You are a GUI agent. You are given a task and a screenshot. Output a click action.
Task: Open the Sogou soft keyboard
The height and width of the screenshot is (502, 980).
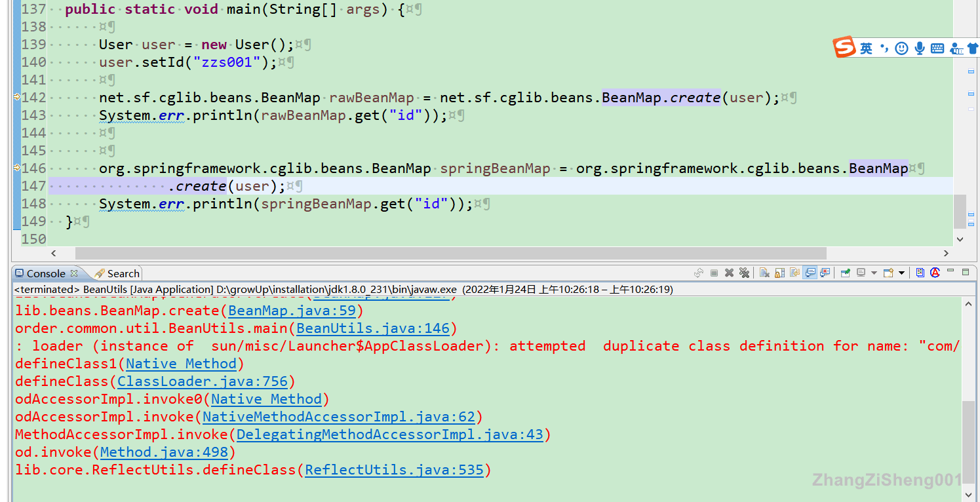tap(937, 48)
